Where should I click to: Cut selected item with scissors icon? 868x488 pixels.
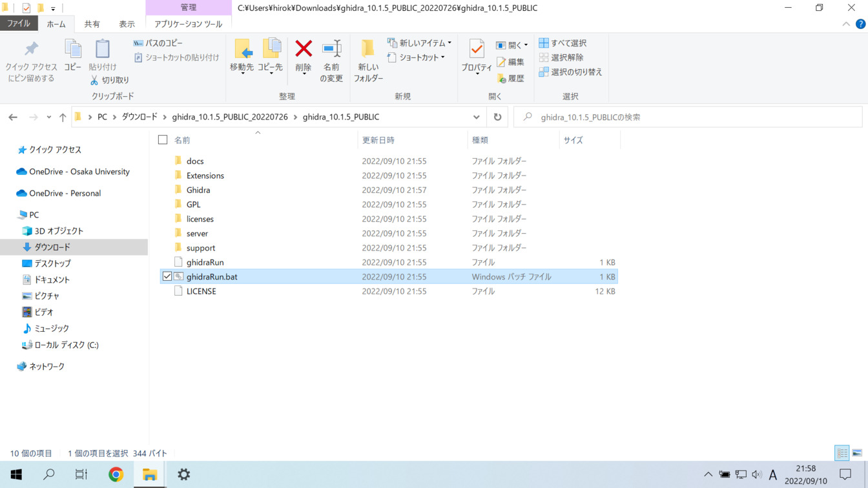[x=110, y=80]
